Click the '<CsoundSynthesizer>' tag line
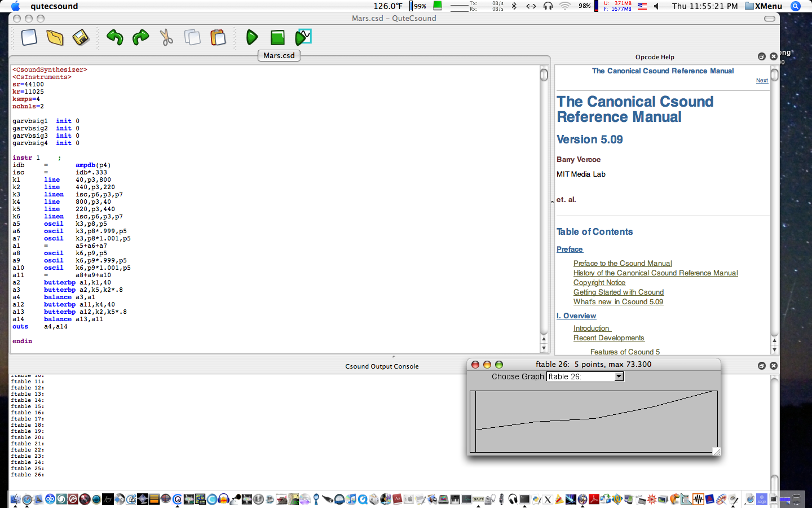The width and height of the screenshot is (812, 508). point(50,70)
